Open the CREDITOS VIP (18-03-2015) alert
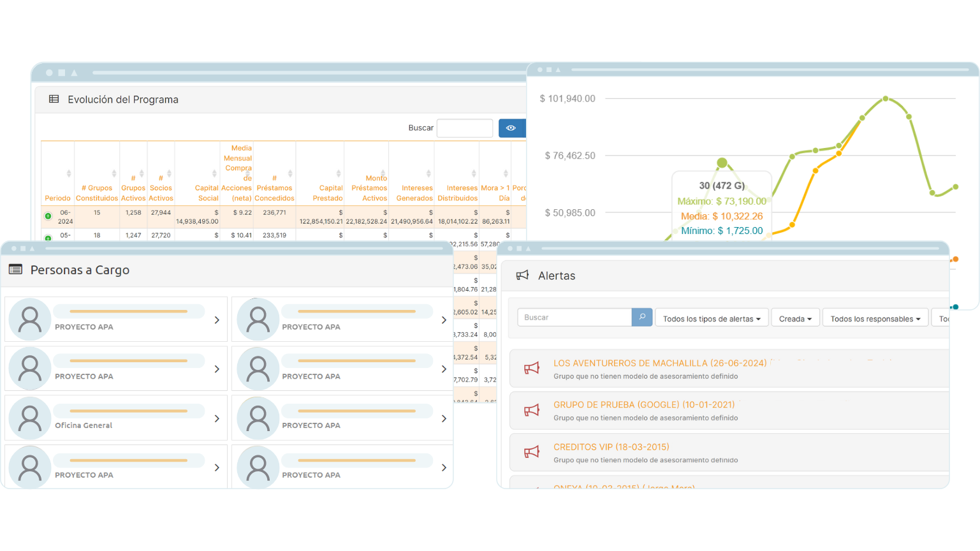Viewport: 980px width, 551px height. (611, 446)
